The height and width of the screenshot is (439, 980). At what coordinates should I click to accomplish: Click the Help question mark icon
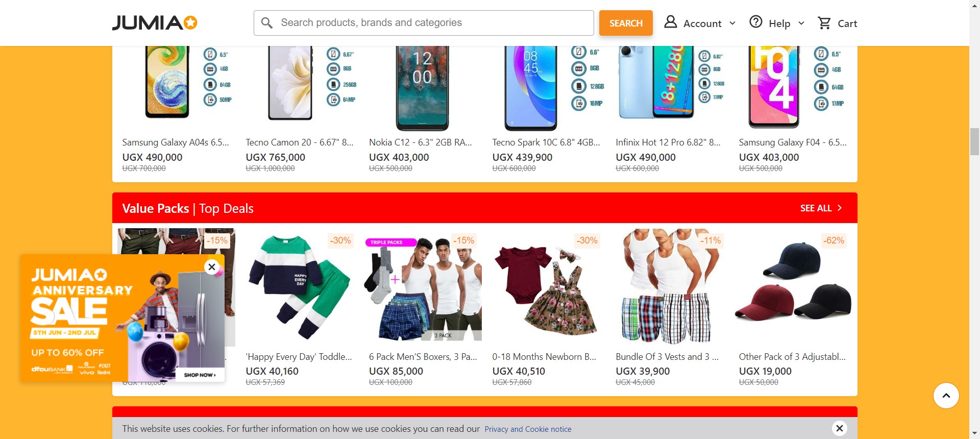click(756, 22)
